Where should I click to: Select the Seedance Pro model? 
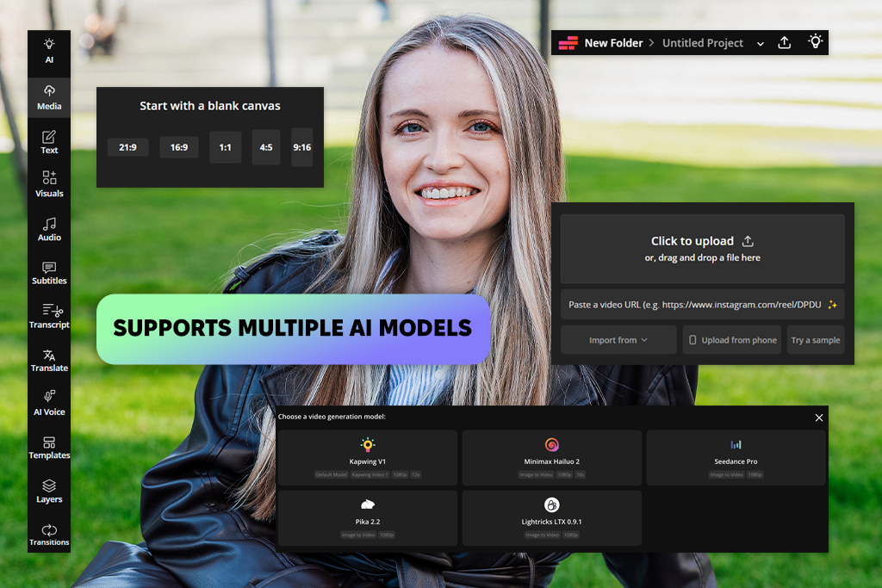coord(736,458)
